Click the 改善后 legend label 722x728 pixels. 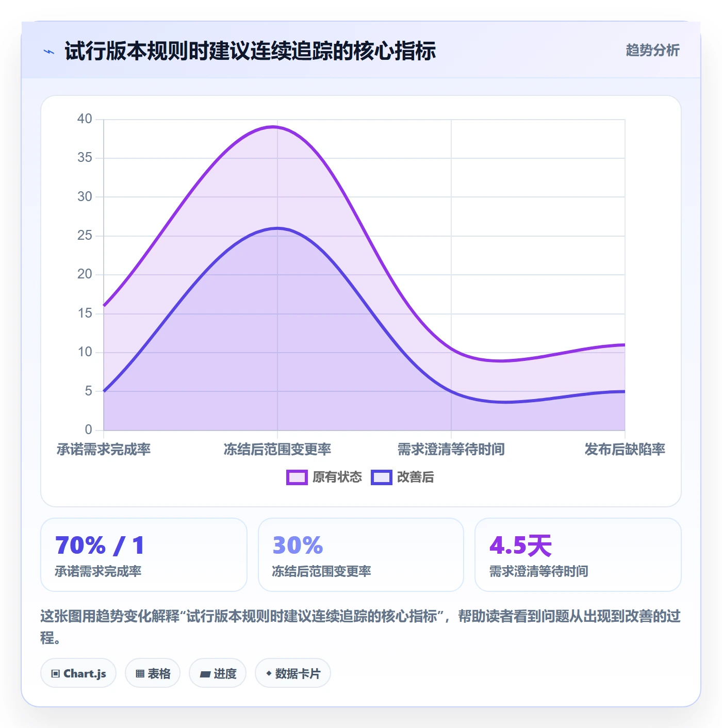[x=415, y=477]
